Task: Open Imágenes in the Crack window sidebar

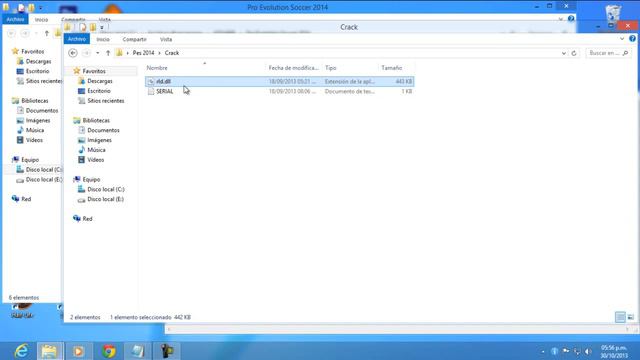Action: (x=99, y=140)
